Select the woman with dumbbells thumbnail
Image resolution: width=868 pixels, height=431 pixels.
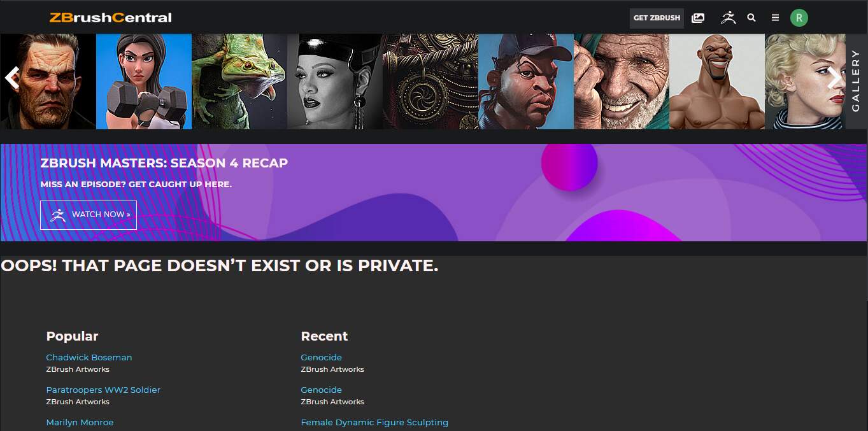point(144,81)
